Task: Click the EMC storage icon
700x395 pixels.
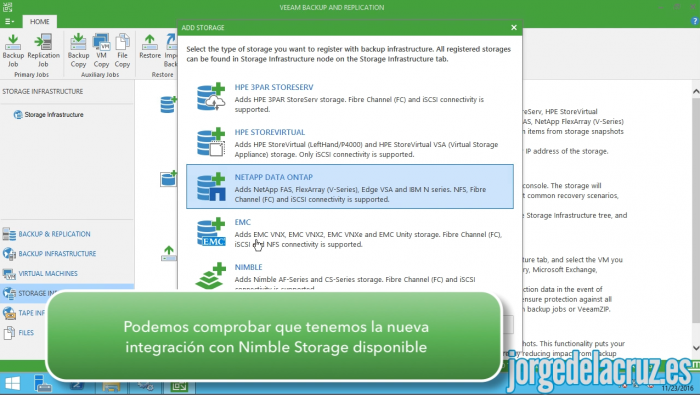Action: click(211, 232)
